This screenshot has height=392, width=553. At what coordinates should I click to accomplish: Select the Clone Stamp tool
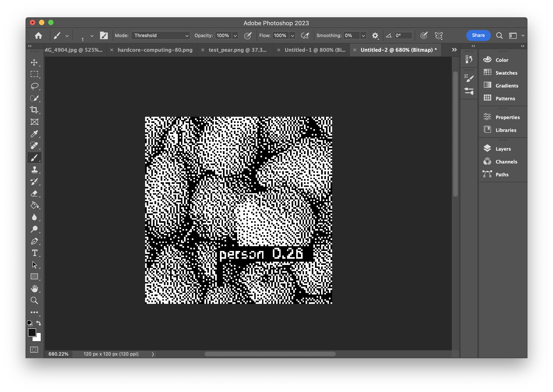point(34,170)
